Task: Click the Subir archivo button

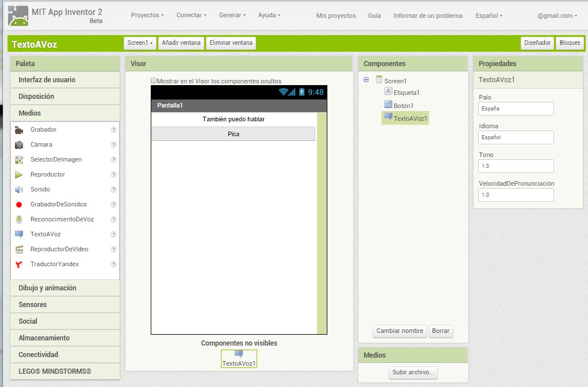Action: (413, 372)
